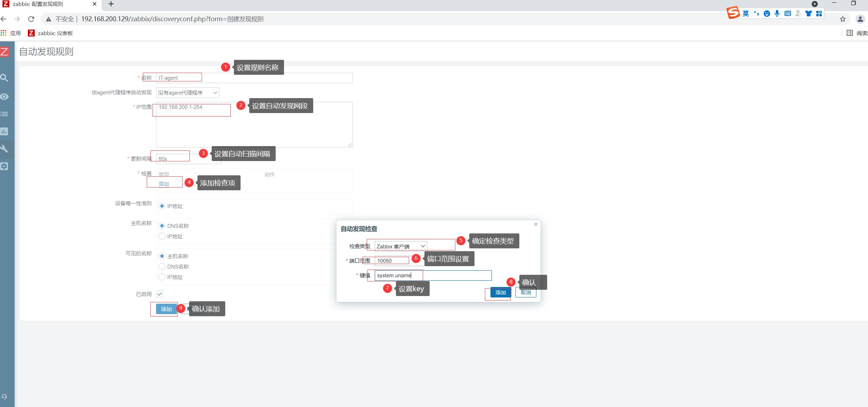Click the Zabbix Z logo icon
The width and height of the screenshot is (868, 407).
pyautogui.click(x=6, y=51)
